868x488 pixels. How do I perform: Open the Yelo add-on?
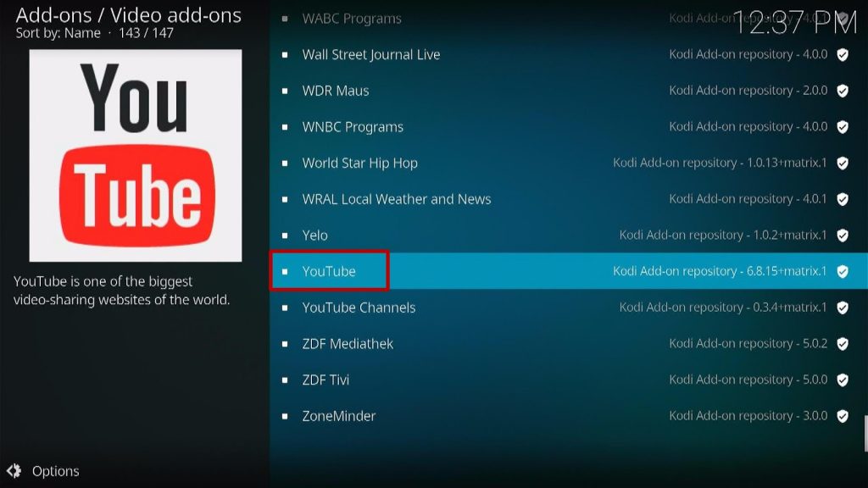tap(569, 236)
